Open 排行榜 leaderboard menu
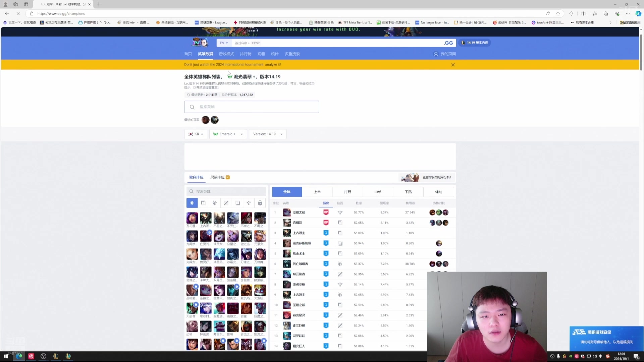The image size is (644, 362). coord(246,54)
